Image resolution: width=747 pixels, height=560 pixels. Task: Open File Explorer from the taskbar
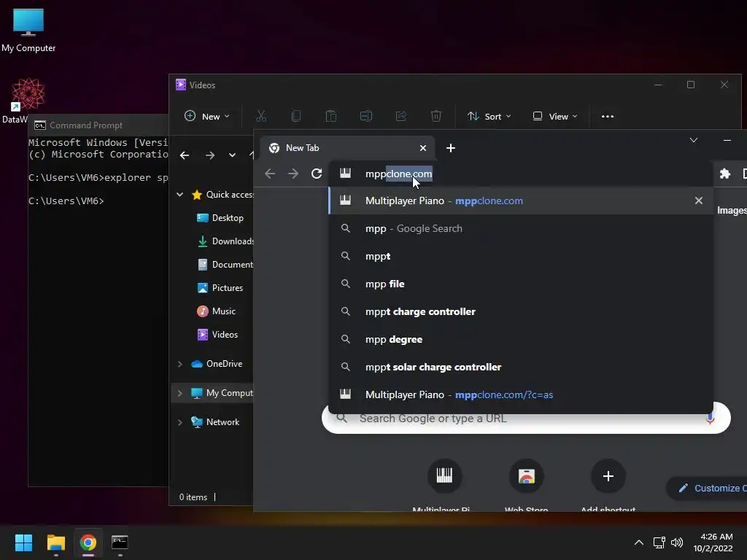click(55, 542)
